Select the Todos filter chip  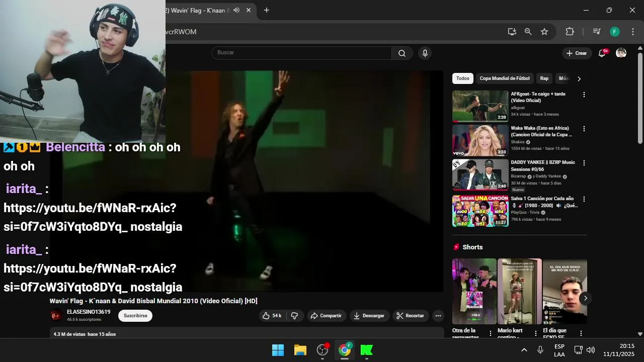[x=463, y=78]
